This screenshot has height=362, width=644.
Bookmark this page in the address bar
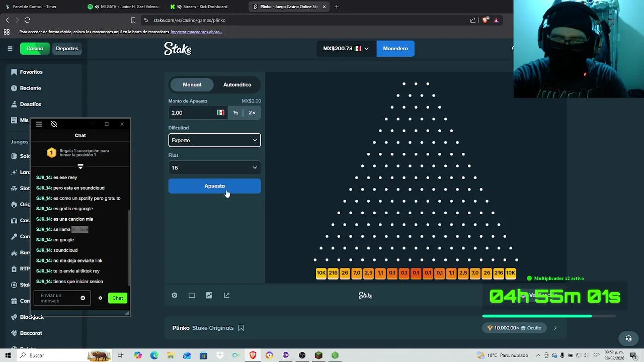click(133, 20)
